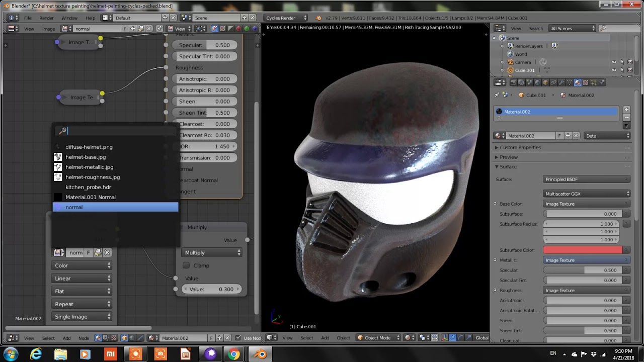
Task: Click Metallic Image Texture button
Action: pyautogui.click(x=587, y=260)
